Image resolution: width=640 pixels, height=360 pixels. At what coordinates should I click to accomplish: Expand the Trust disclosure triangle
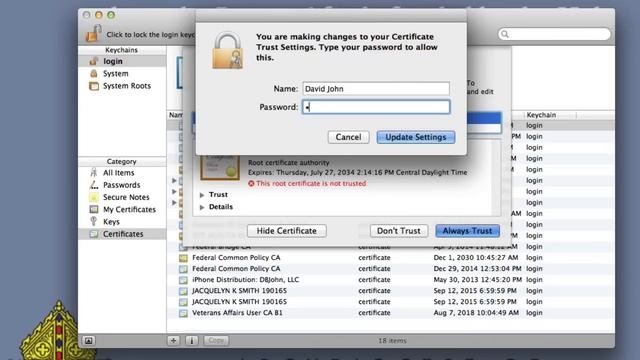point(202,195)
